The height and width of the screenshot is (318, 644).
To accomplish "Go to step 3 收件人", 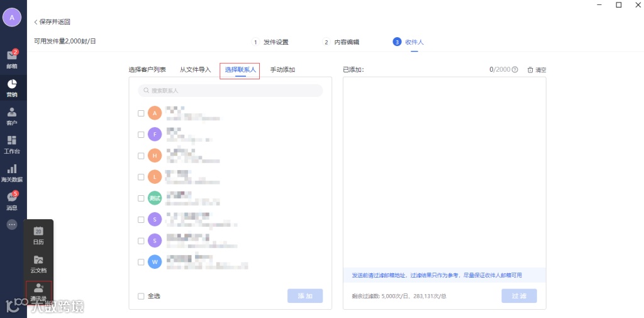I will (408, 42).
